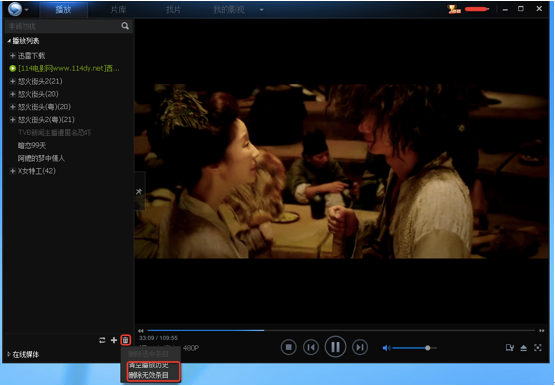Click the fast-forward double-arrow icon
The width and height of the screenshot is (555, 386).
pos(542,330)
